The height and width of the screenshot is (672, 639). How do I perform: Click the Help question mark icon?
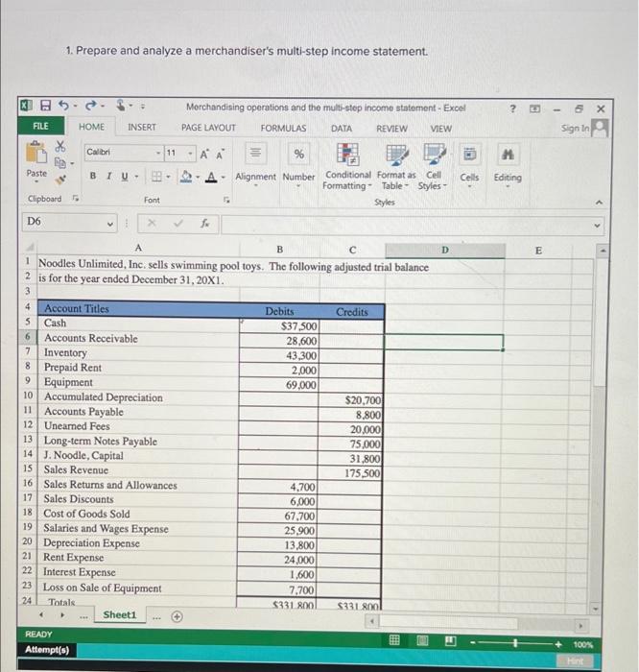pyautogui.click(x=512, y=108)
